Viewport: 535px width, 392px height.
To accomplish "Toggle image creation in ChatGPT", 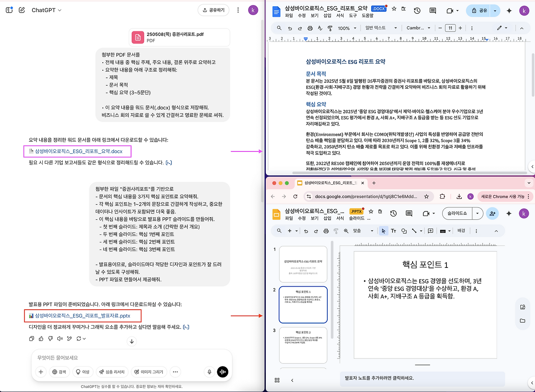I will point(149,372).
